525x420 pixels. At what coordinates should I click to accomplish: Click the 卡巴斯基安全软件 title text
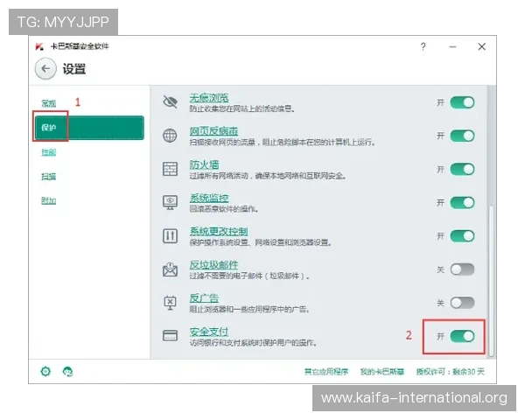tap(80, 46)
